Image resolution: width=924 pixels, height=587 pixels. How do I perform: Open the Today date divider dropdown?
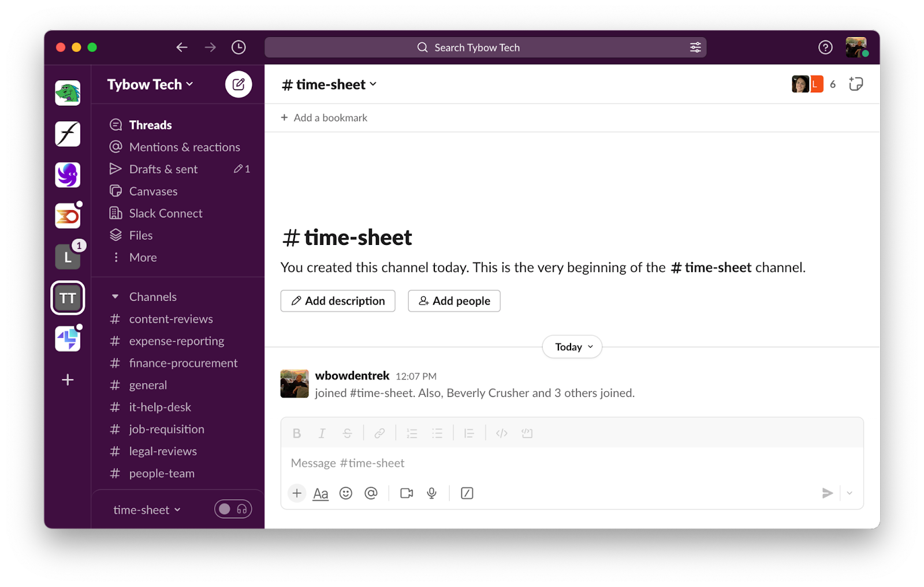[x=571, y=347]
